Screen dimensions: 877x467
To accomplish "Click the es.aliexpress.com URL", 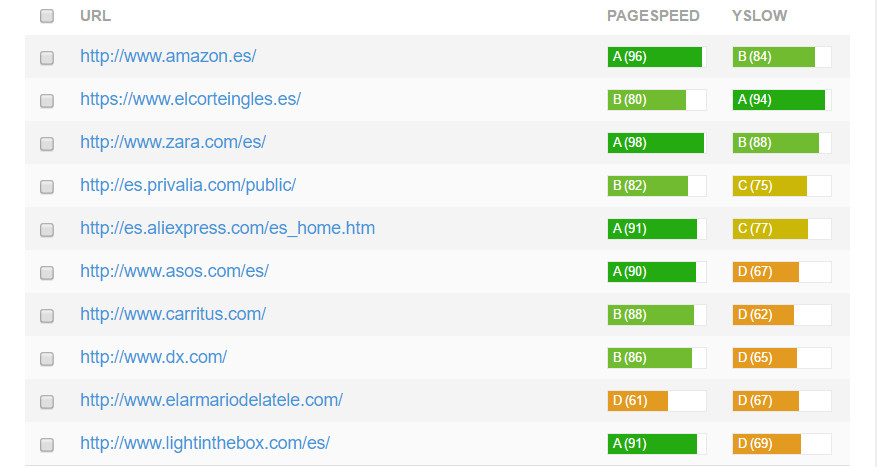I will tap(227, 228).
